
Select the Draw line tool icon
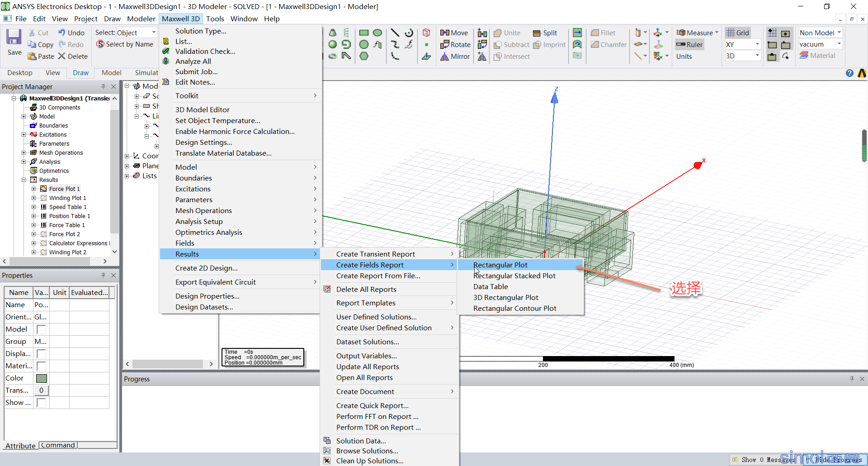point(395,33)
